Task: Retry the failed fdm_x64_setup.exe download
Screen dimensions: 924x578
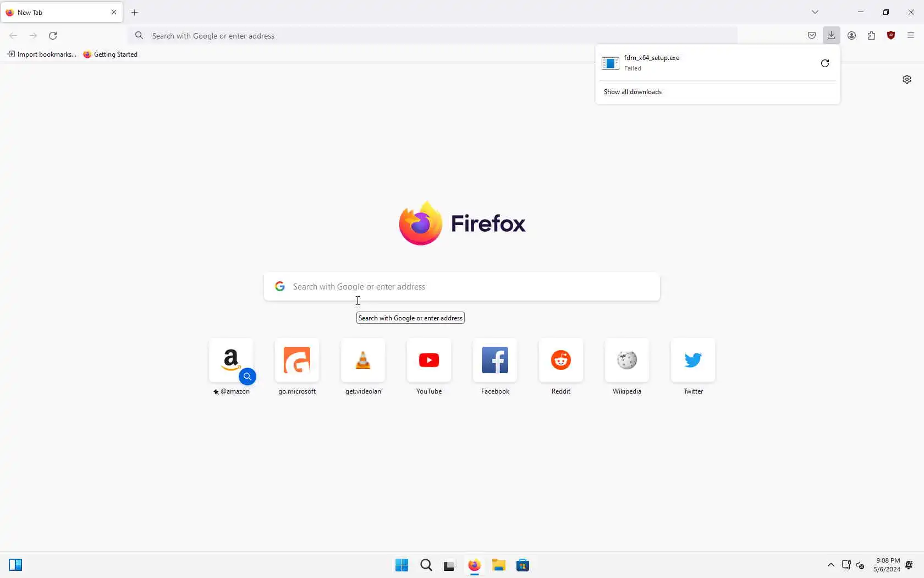Action: click(x=825, y=63)
